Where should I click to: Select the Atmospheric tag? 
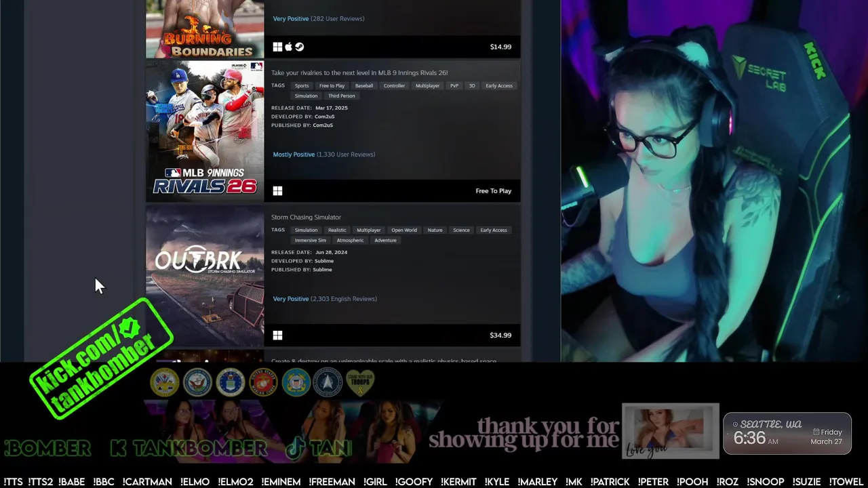pyautogui.click(x=350, y=241)
